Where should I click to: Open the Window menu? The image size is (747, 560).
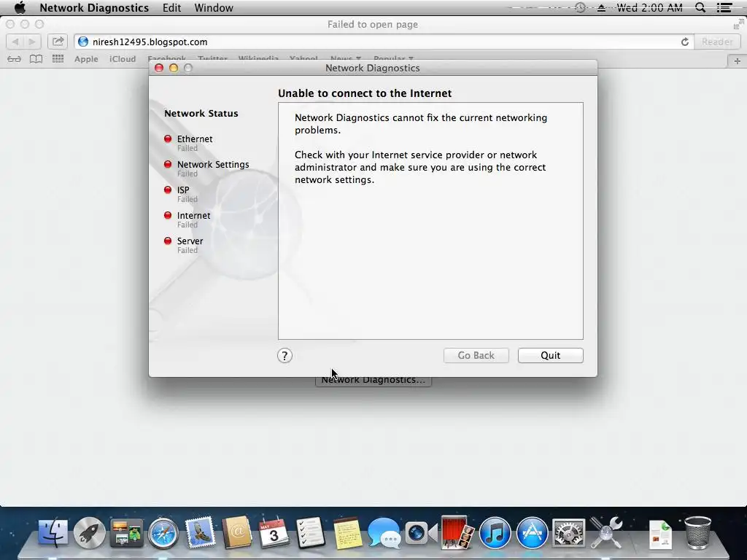214,8
